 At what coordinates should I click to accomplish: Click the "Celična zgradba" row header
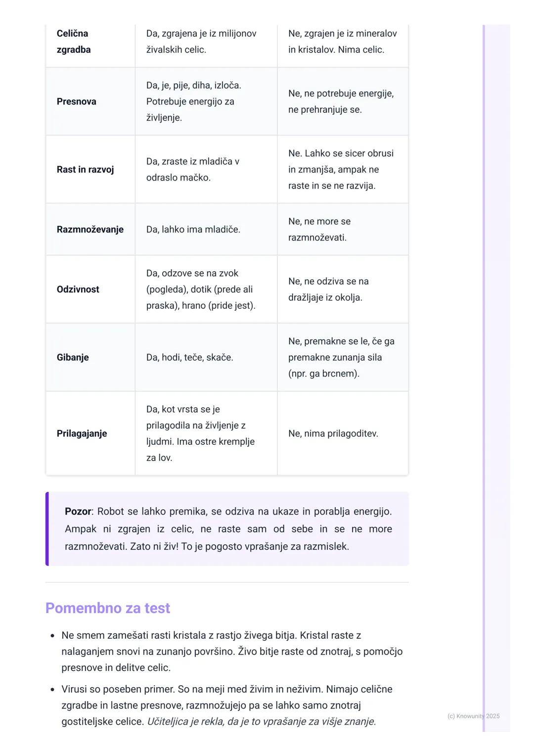pos(74,42)
